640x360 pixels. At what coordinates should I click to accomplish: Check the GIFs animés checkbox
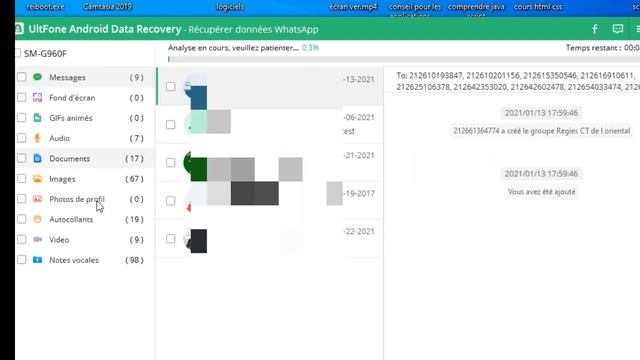22,118
